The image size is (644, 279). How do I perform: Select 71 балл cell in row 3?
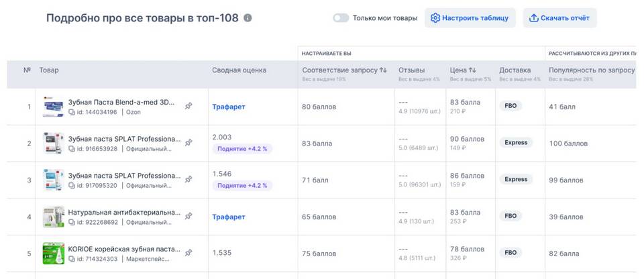point(315,180)
